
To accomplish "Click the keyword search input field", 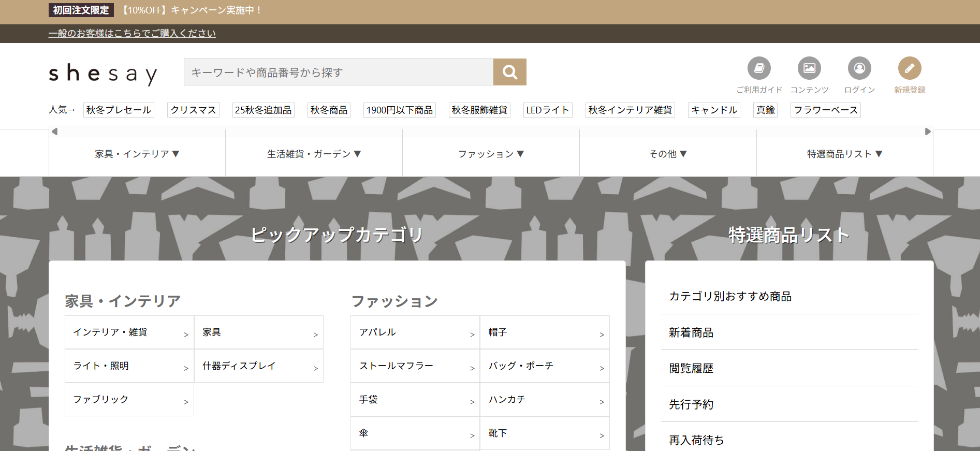I will point(339,72).
